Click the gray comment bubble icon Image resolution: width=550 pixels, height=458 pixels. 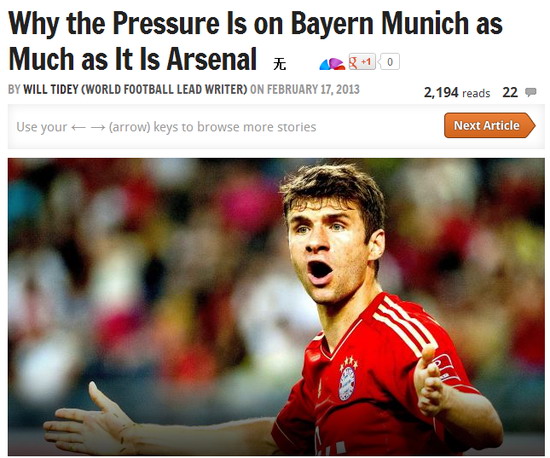(530, 93)
